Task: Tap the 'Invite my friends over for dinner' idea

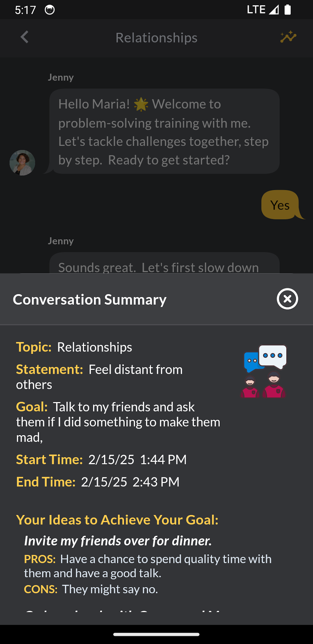Action: pyautogui.click(x=118, y=541)
